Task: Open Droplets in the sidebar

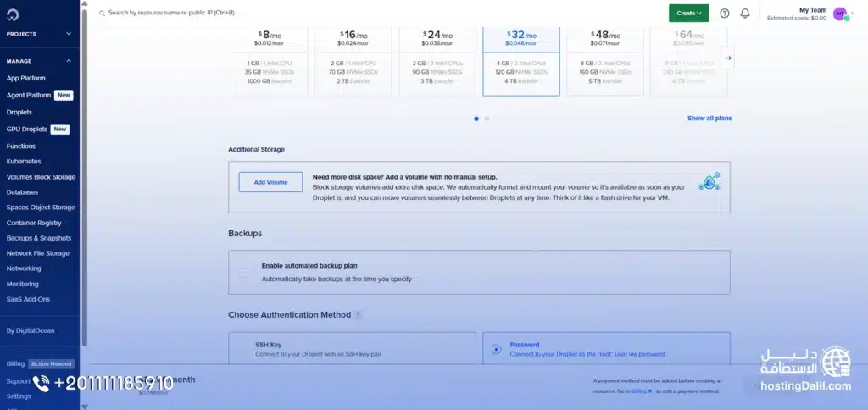Action: (19, 112)
